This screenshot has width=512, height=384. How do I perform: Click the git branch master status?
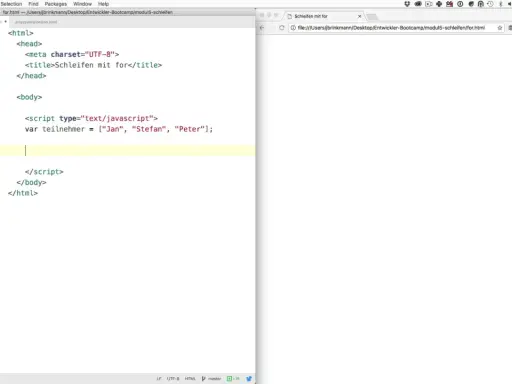coord(214,379)
